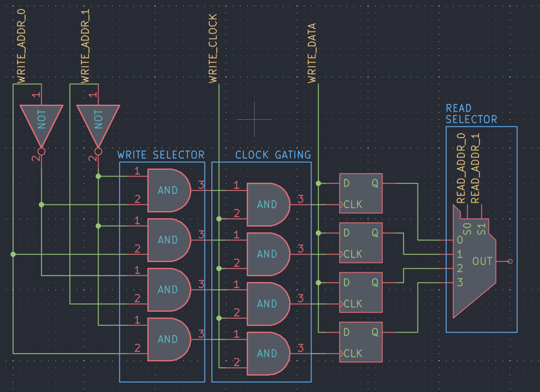540x392 pixels.
Task: Select the NOT gate below WRITE_ADDR_1
Action: tap(98, 127)
